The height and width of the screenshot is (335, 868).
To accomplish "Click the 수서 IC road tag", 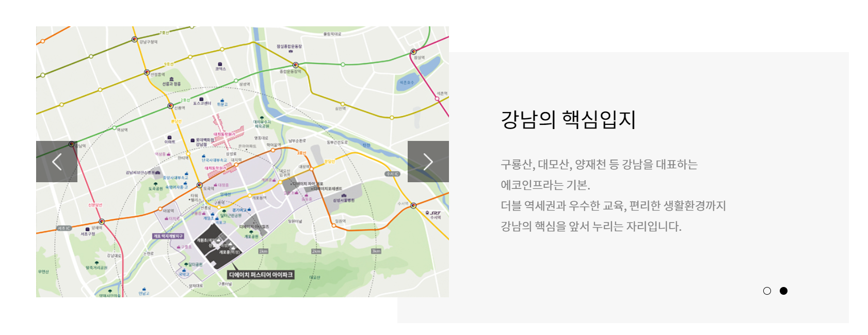I will click(393, 174).
